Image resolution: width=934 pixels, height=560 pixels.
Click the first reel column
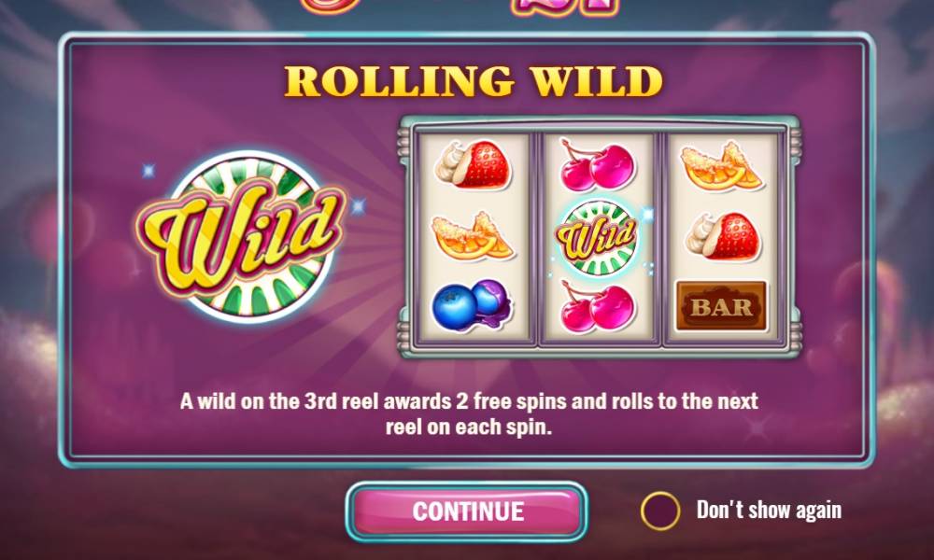click(473, 238)
